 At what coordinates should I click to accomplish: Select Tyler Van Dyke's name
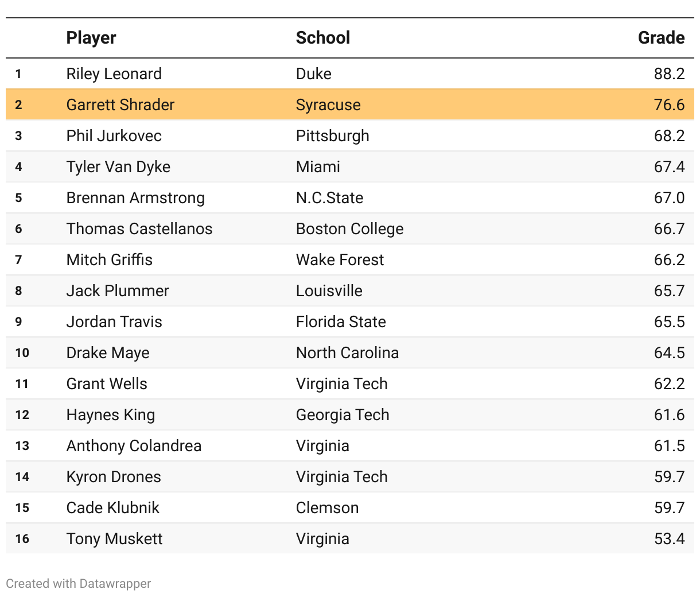click(118, 167)
